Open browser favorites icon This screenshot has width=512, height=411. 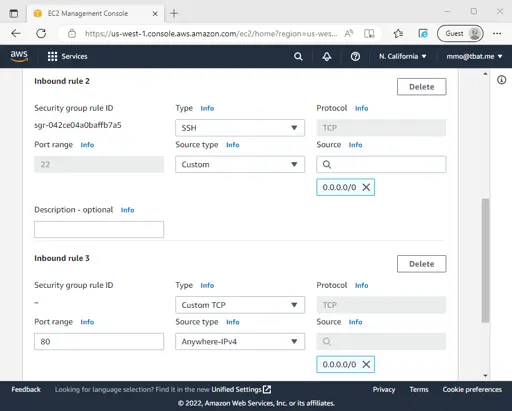coord(398,33)
